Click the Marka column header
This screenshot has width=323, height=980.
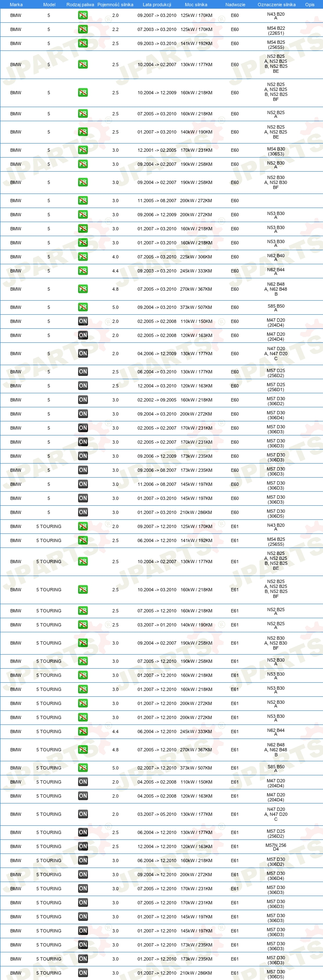[x=16, y=5]
